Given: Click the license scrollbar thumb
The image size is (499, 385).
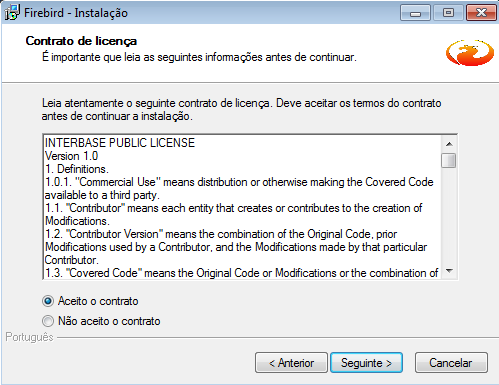Looking at the screenshot, I should (x=449, y=160).
